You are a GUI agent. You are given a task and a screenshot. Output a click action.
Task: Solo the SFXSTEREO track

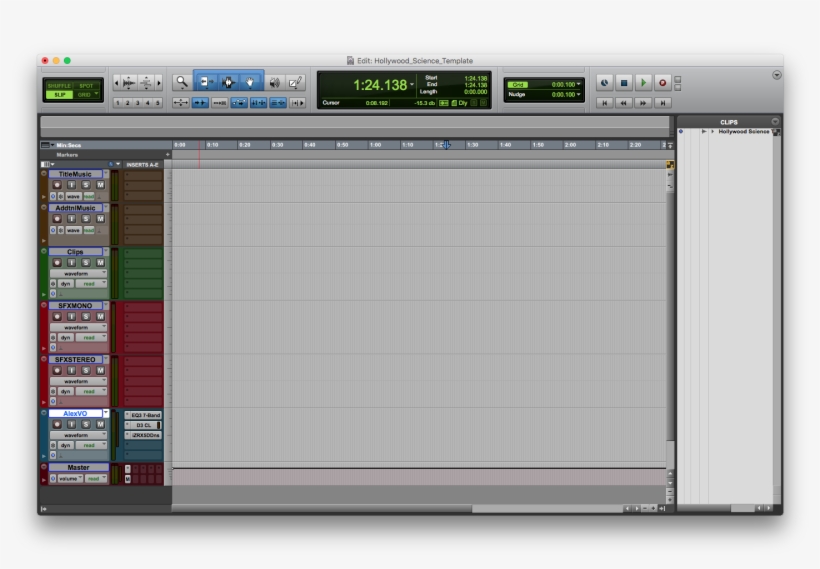[x=86, y=371]
